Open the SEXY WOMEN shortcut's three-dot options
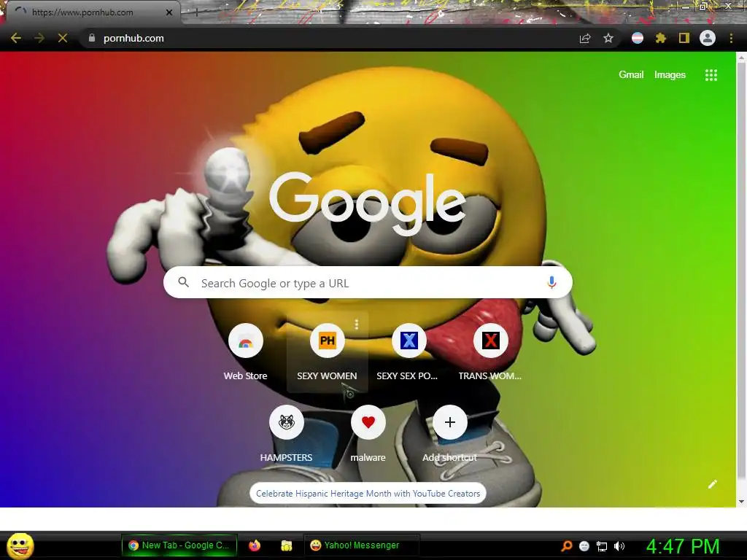Screen dimensions: 747x560 pyautogui.click(x=356, y=324)
